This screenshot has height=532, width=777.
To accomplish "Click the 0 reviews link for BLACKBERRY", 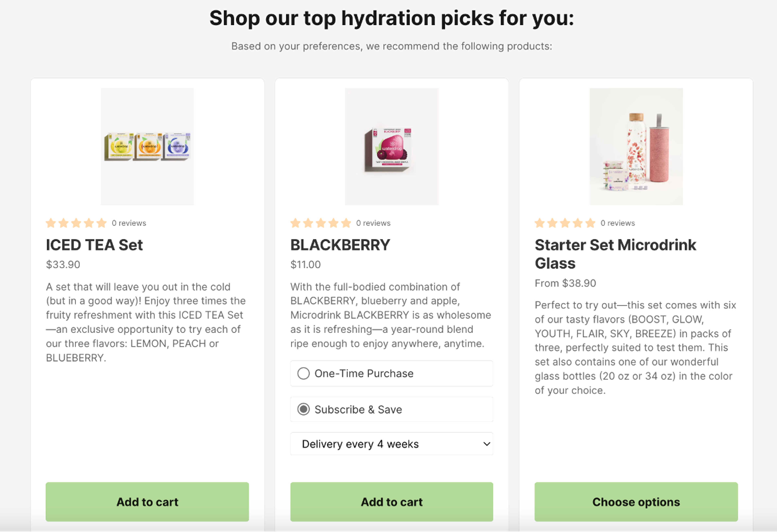I will (374, 223).
